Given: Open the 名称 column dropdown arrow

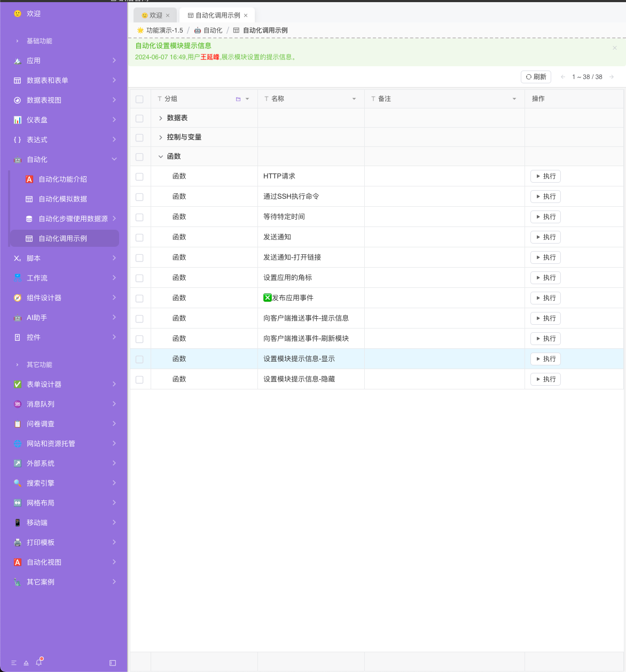Looking at the screenshot, I should click(354, 99).
